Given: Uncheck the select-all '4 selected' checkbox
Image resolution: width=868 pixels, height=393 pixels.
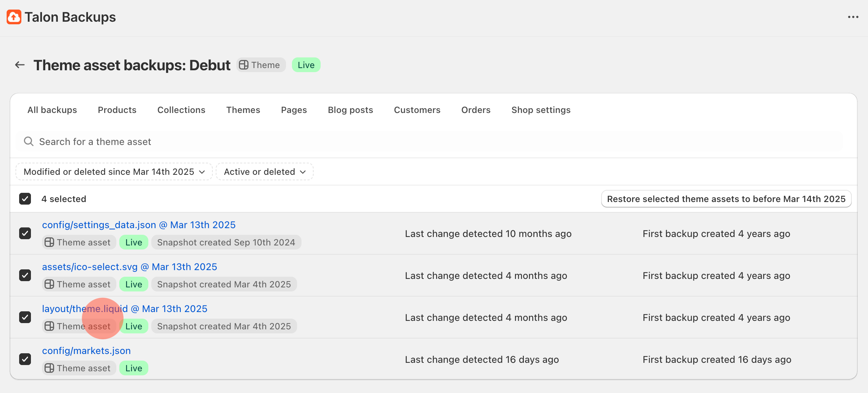Looking at the screenshot, I should (25, 199).
